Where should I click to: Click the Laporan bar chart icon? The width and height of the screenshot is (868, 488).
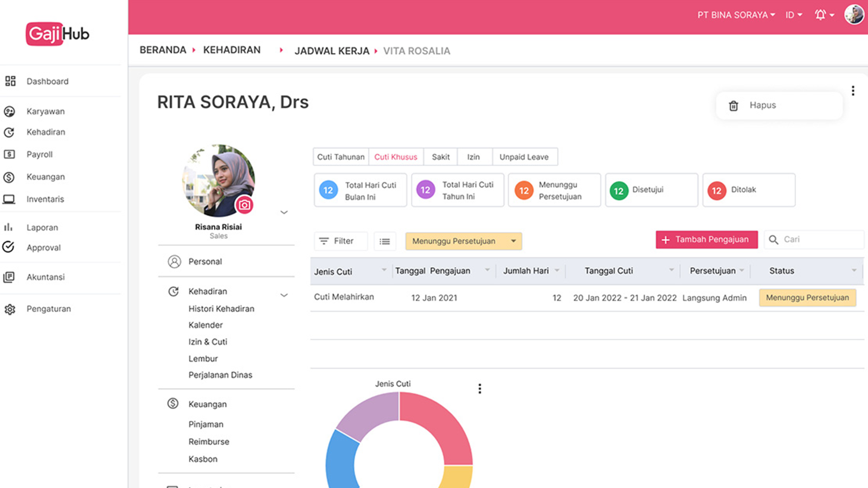pos(8,227)
